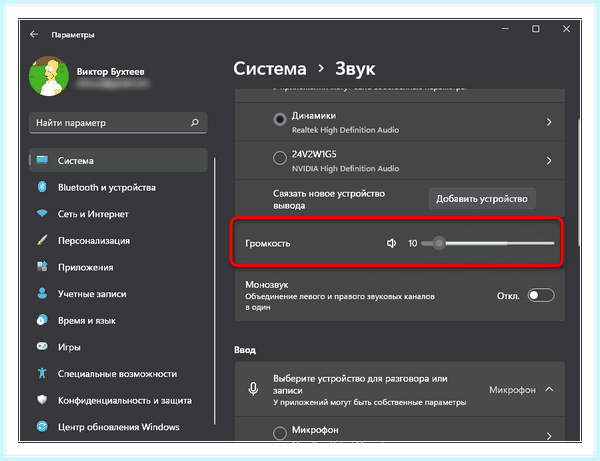This screenshot has height=461, width=600.
Task: Click the Realtek High Definition Audio text
Action: (345, 130)
